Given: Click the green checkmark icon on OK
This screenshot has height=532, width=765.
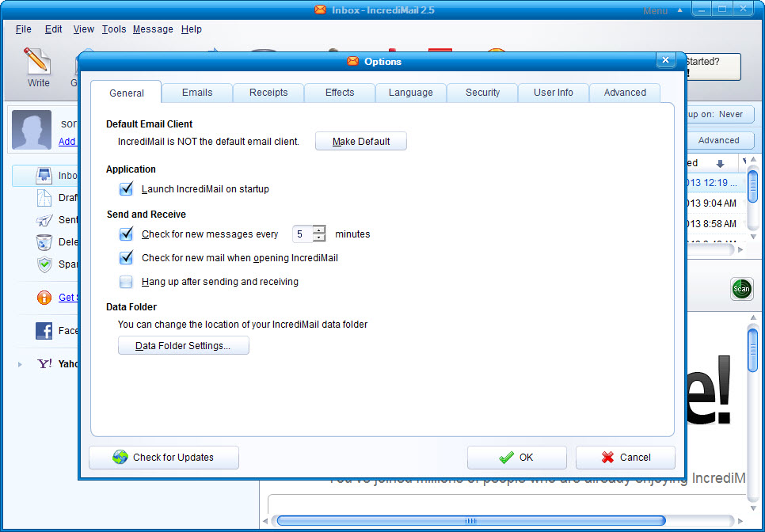Looking at the screenshot, I should [x=506, y=458].
